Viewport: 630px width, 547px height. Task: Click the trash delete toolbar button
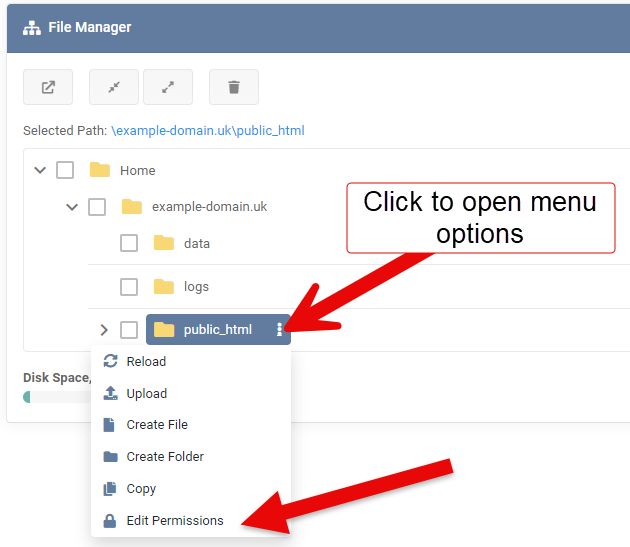234,87
